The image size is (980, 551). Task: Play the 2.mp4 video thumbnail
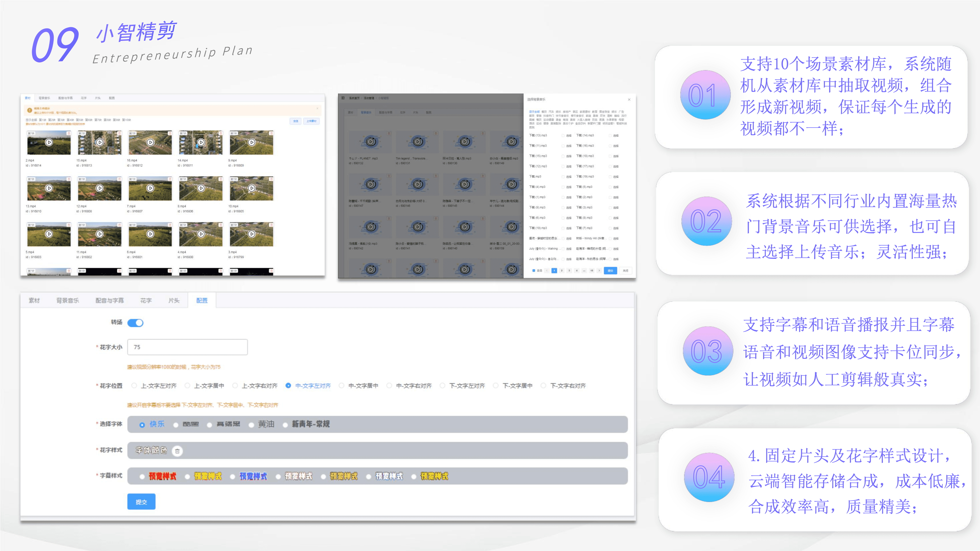(x=49, y=143)
